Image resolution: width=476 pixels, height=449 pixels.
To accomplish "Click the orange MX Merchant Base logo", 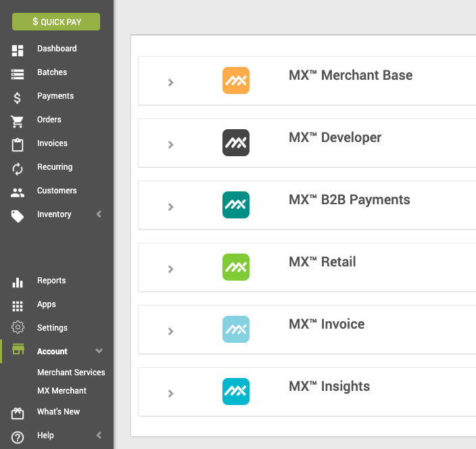I will [x=236, y=80].
